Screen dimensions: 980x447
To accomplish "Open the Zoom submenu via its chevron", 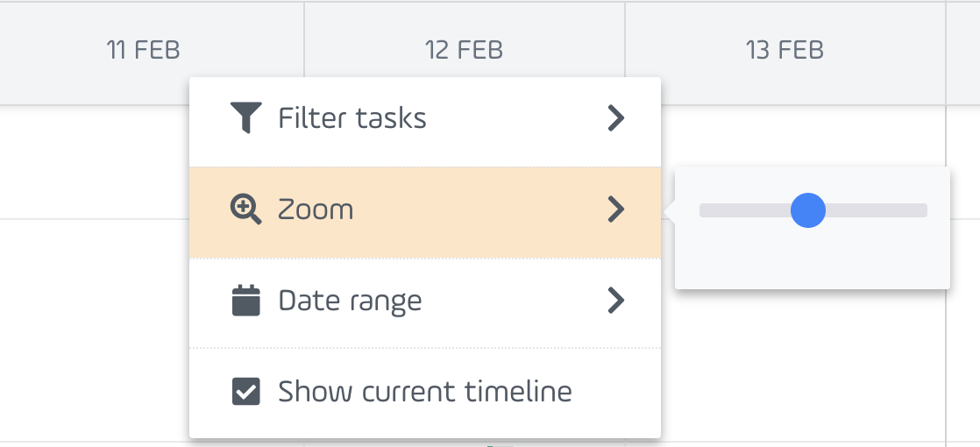I will (616, 209).
